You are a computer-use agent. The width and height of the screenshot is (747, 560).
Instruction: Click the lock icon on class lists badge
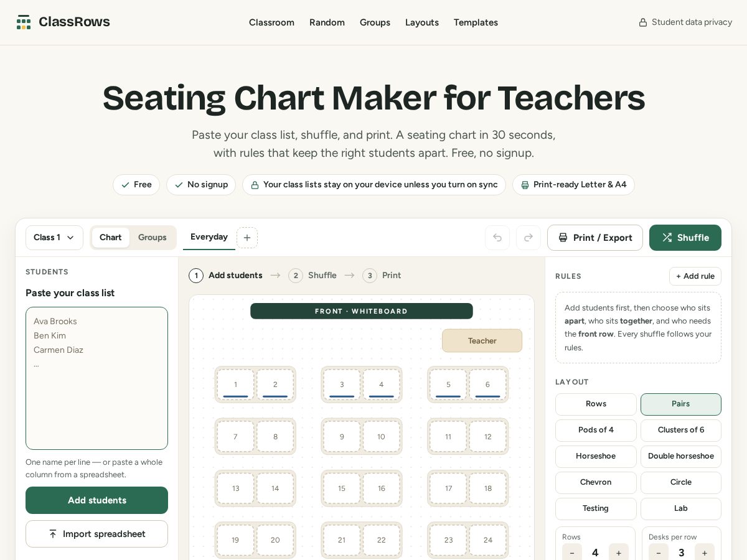point(255,185)
